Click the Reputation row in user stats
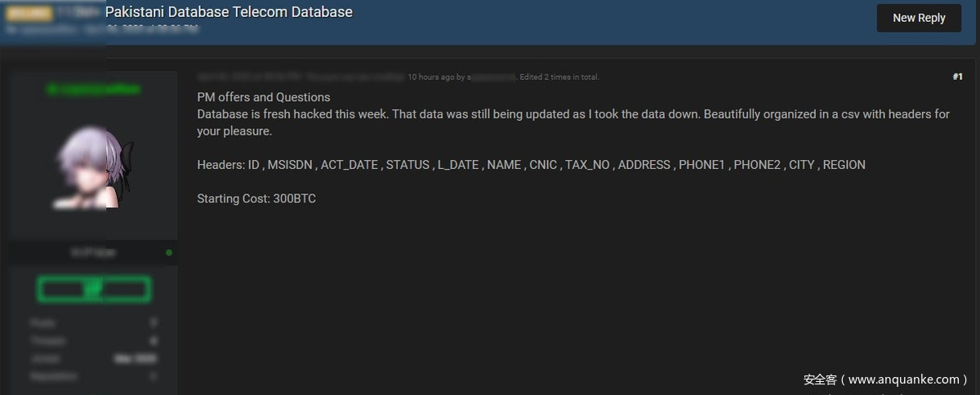 coord(93,376)
